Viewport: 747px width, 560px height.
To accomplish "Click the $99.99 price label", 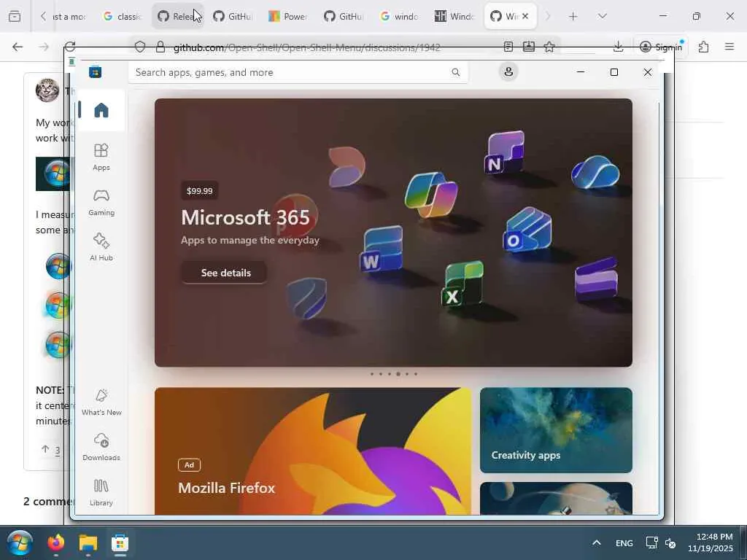I will pyautogui.click(x=200, y=191).
